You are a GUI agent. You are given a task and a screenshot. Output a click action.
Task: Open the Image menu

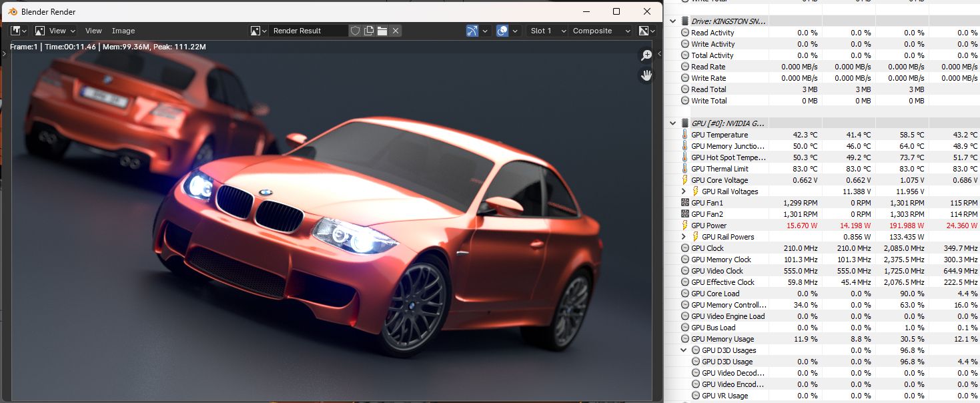[x=123, y=31]
